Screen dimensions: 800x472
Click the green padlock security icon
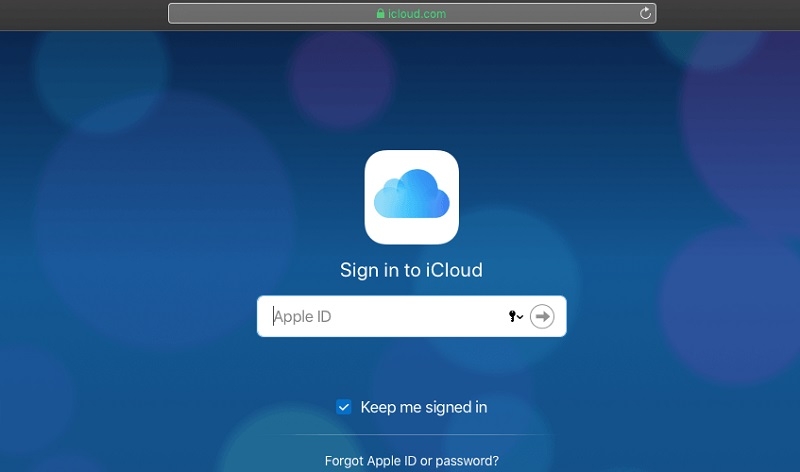[380, 13]
